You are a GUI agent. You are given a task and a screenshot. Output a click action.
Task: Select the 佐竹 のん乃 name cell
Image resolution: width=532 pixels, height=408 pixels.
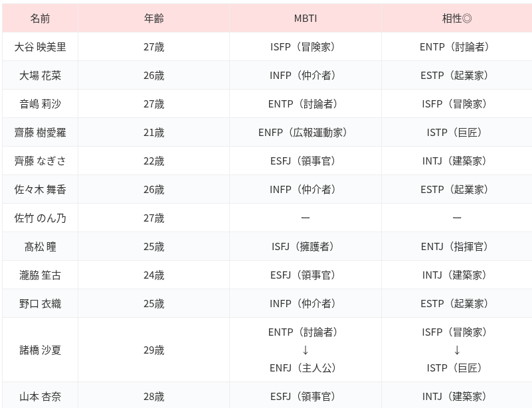[40, 218]
